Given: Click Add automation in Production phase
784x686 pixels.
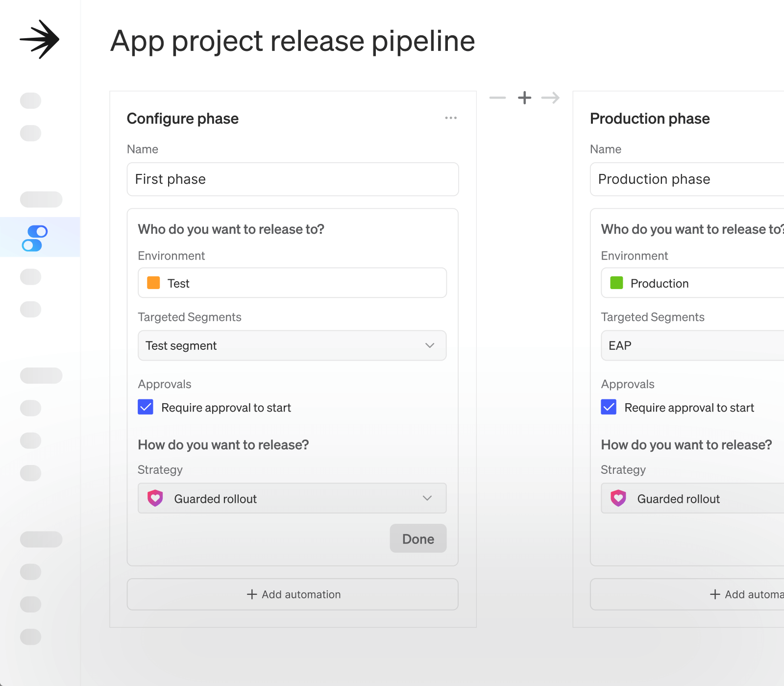Looking at the screenshot, I should 745,594.
